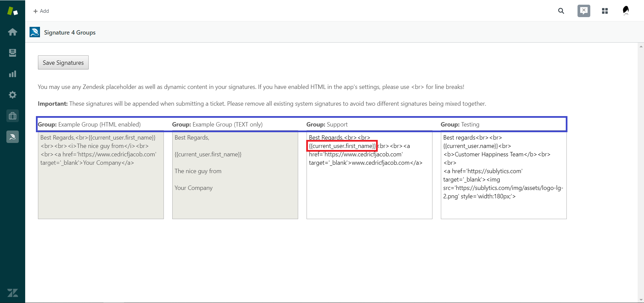Click the green brand logo top-left
The width and height of the screenshot is (644, 303).
coord(12,11)
